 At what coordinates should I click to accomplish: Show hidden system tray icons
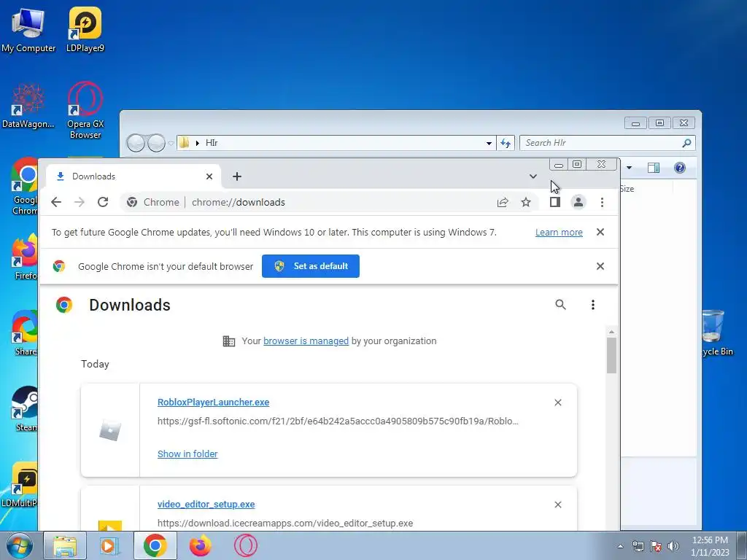620,546
